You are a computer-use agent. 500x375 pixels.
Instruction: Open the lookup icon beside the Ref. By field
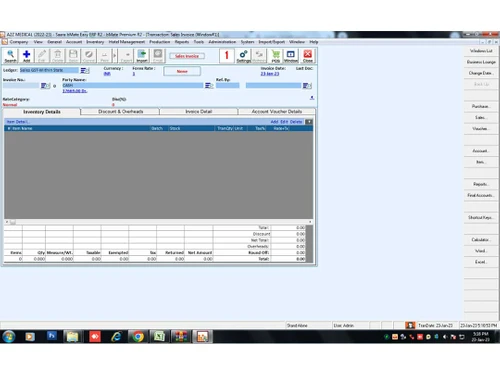(x=307, y=86)
